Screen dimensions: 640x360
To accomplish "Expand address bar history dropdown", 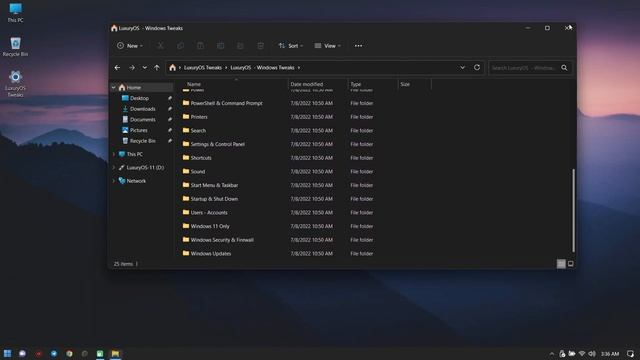I will [462, 67].
